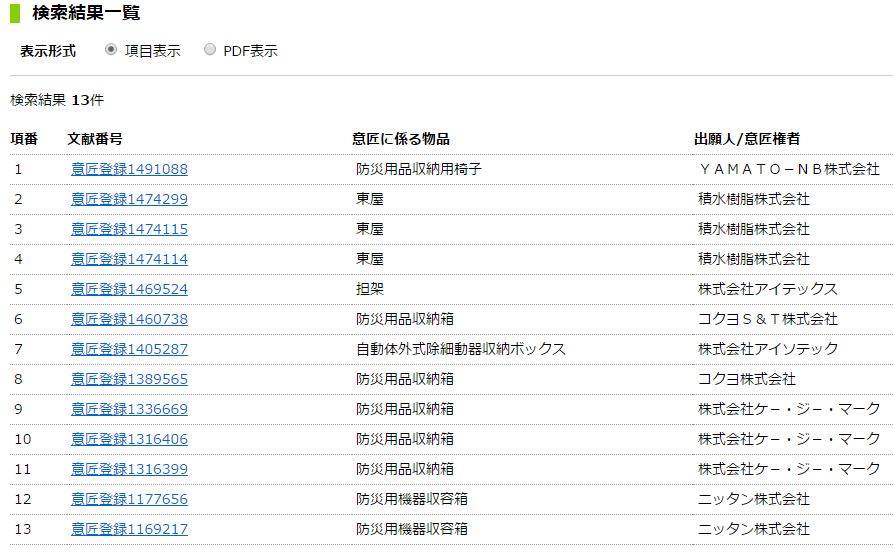Open link 意匠登録1474299
Viewport: 893px width, 556px height.
pos(129,199)
